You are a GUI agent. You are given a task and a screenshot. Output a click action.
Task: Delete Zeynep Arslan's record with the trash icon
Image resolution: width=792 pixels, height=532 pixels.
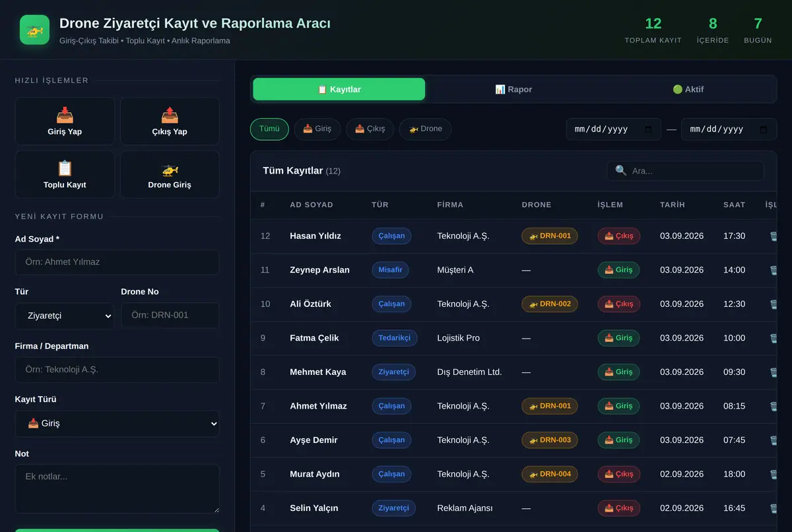(x=773, y=270)
